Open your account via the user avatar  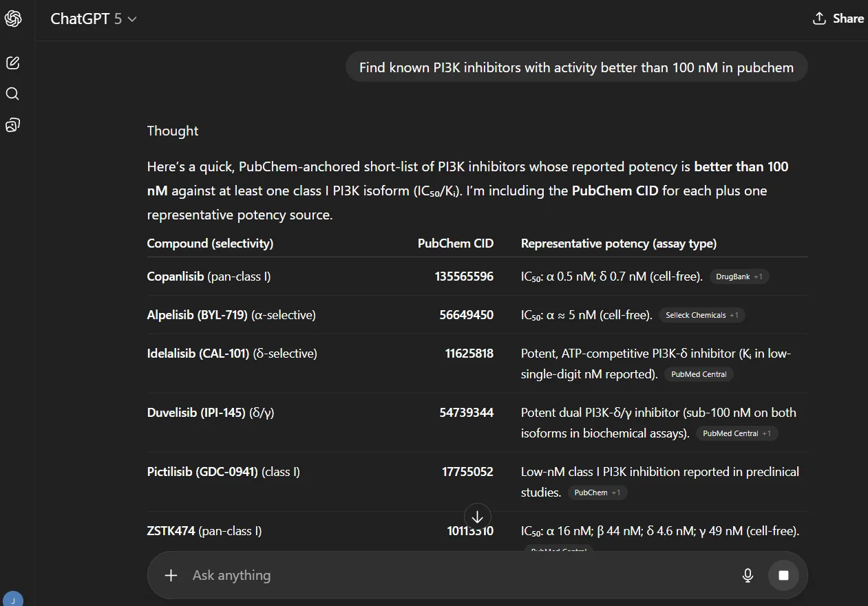(x=14, y=598)
